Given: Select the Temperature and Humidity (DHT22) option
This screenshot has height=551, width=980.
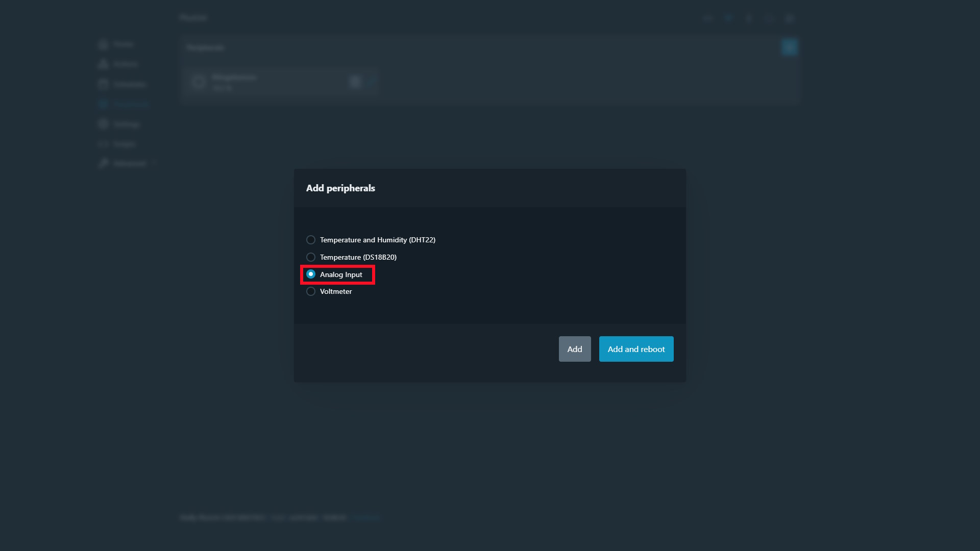Looking at the screenshot, I should pos(310,240).
